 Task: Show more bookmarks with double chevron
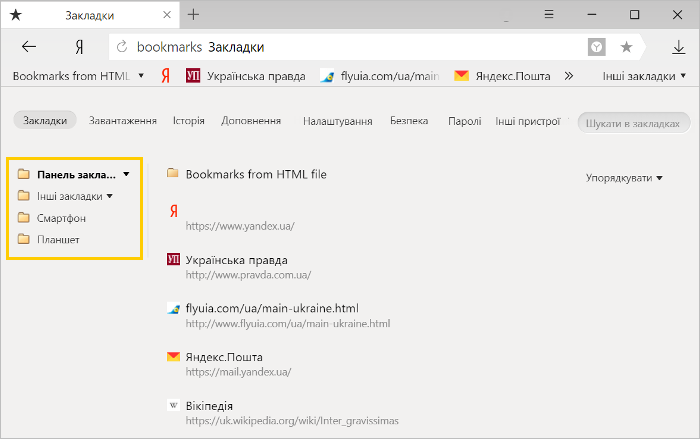click(568, 76)
